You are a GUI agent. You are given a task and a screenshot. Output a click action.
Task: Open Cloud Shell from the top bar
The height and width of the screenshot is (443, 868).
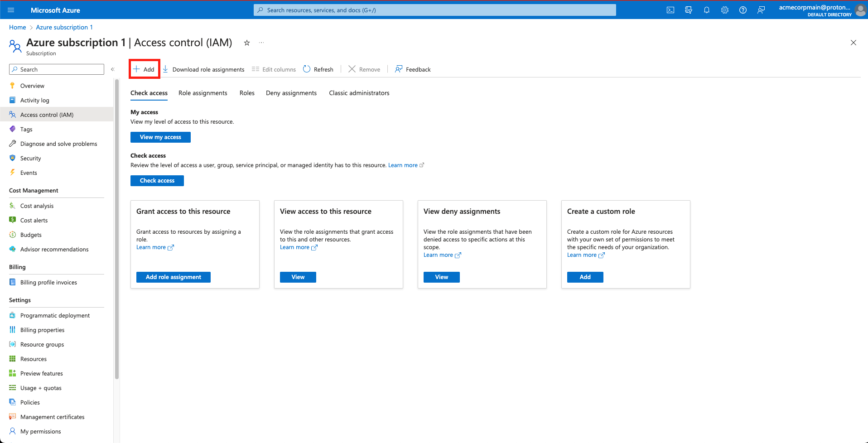670,10
